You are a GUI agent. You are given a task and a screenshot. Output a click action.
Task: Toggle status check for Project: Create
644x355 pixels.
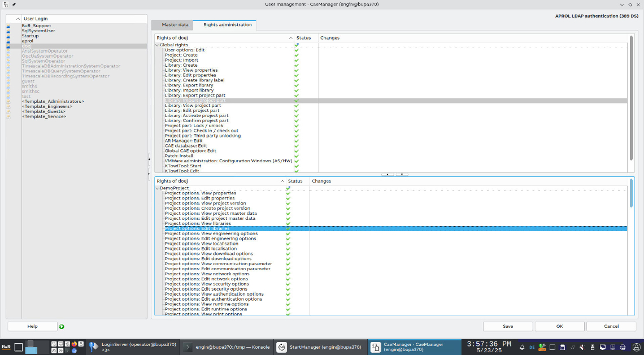coord(297,55)
